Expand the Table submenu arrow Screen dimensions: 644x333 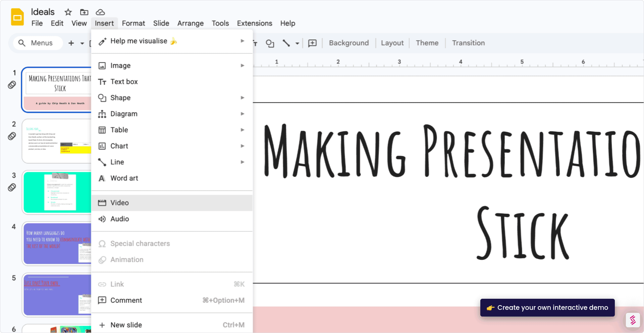243,130
